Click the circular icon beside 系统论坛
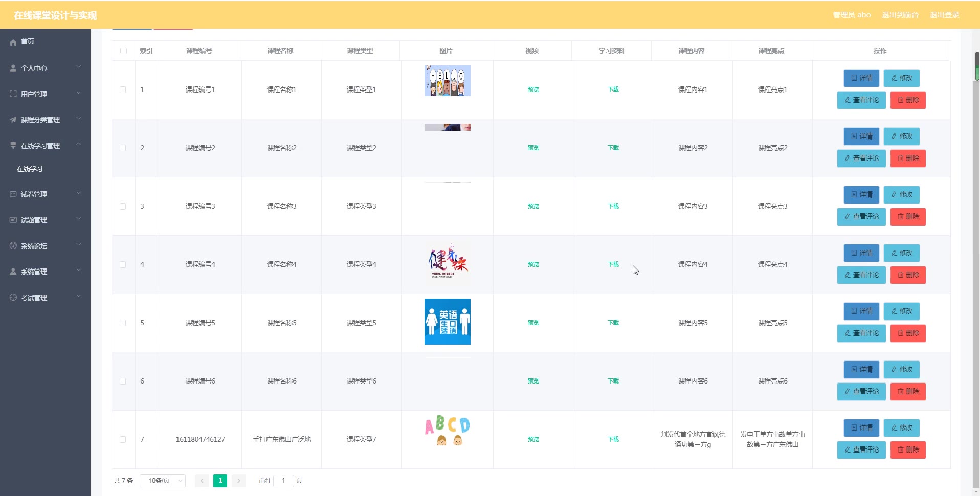 pyautogui.click(x=13, y=246)
